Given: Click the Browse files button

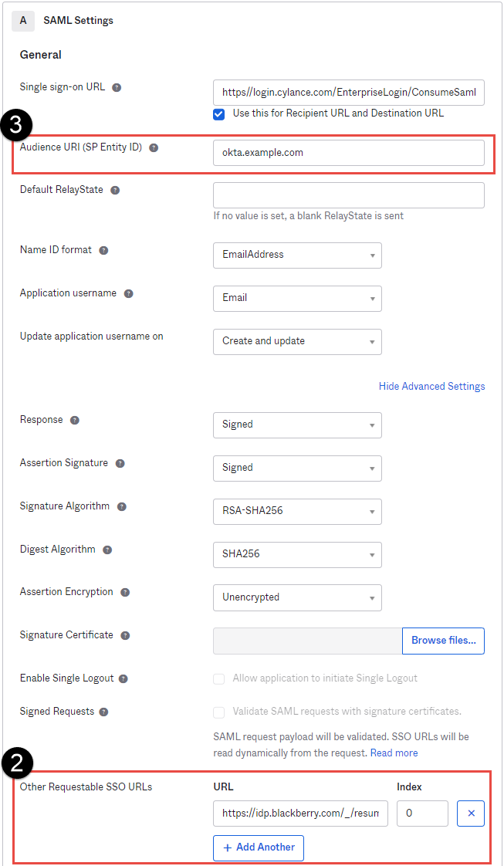Looking at the screenshot, I should point(443,641).
